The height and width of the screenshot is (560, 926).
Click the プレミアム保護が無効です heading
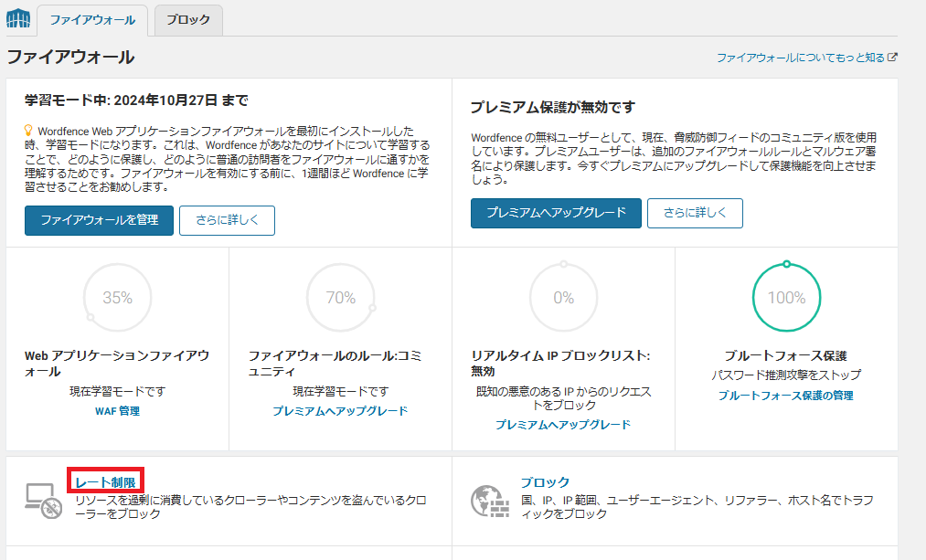553,108
